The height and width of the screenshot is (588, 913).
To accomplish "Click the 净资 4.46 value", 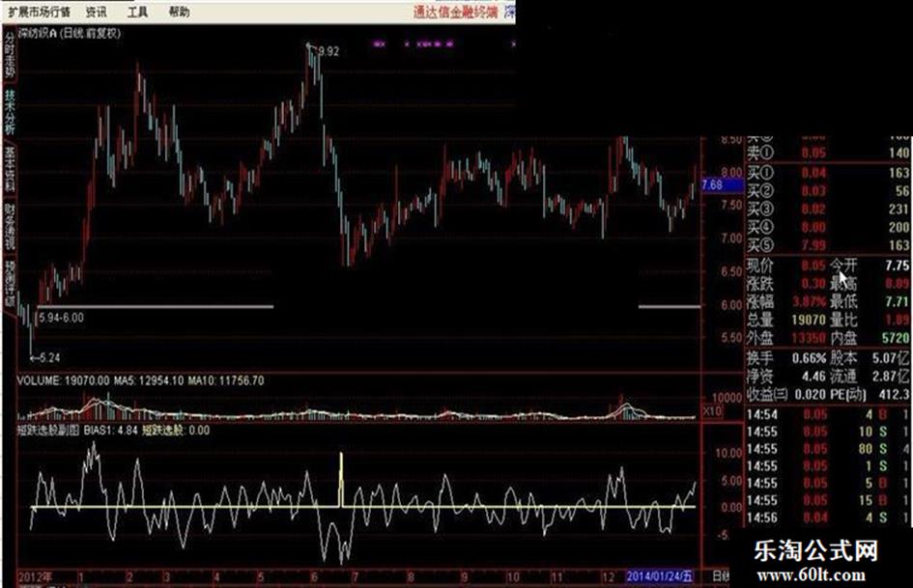I will 814,377.
